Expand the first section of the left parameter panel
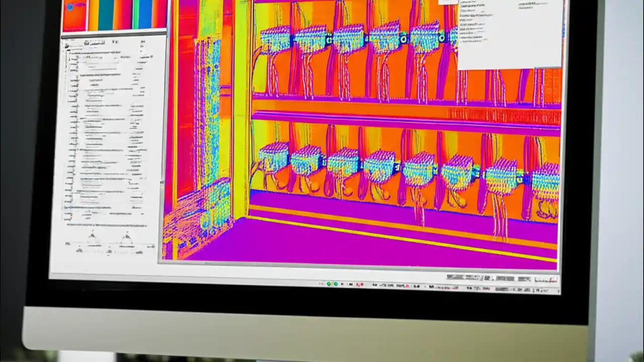644x362 pixels. coord(67,53)
